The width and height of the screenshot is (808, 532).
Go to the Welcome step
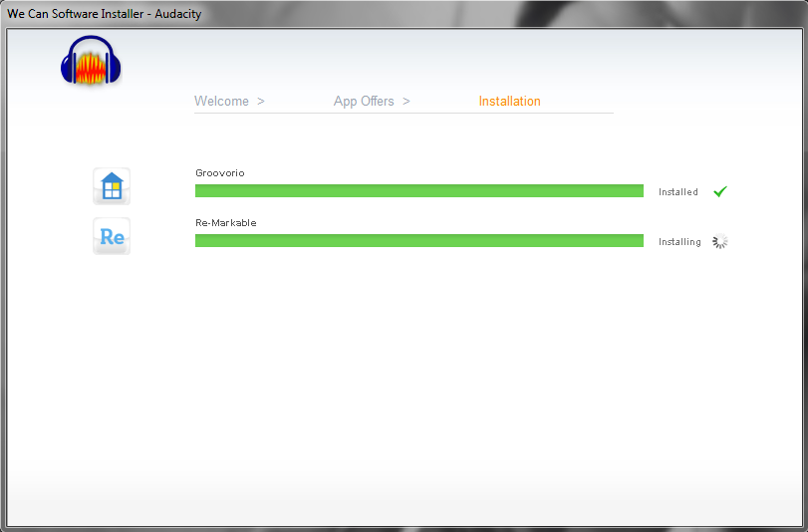pos(221,101)
